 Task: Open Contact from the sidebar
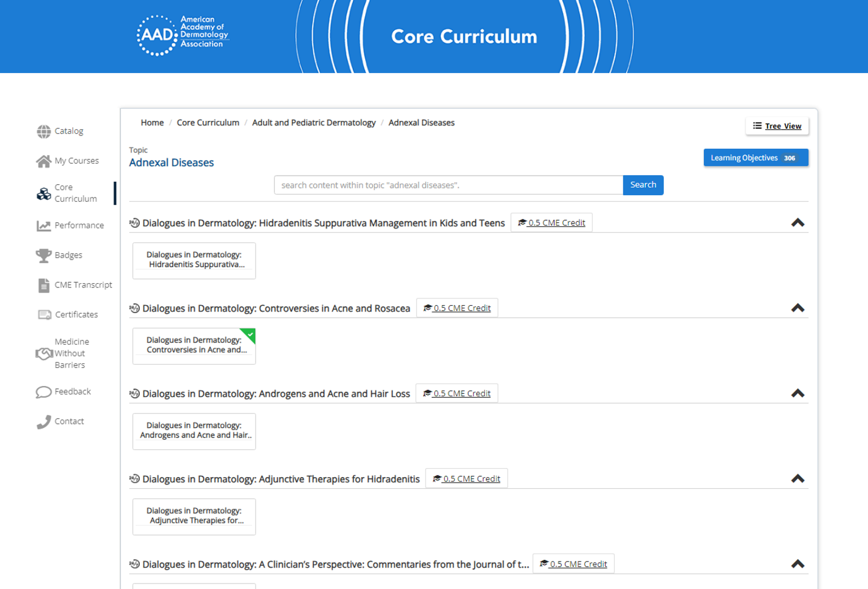point(69,422)
